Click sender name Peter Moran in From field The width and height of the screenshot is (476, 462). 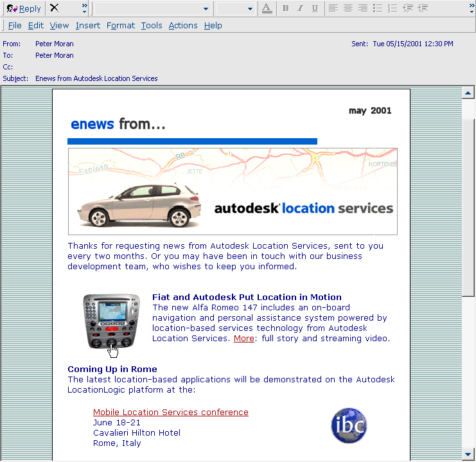(x=55, y=44)
